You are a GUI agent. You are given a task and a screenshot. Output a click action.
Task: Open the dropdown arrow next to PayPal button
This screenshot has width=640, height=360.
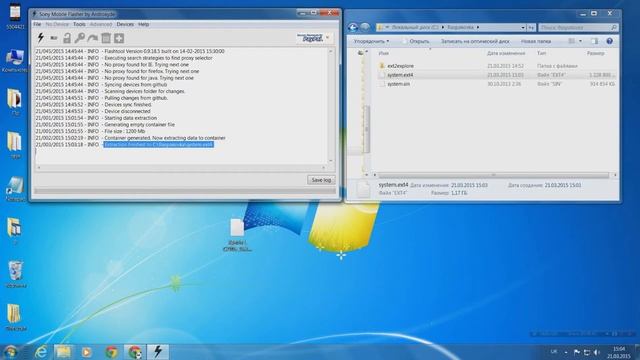(328, 38)
